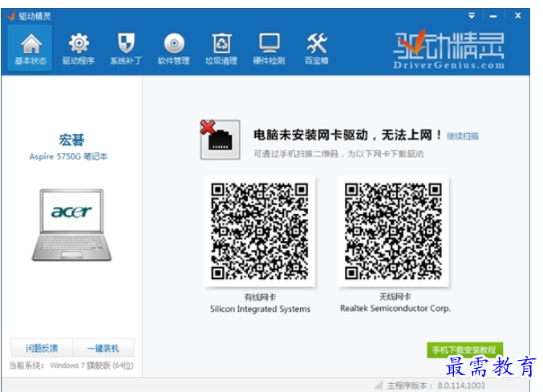Click the 无线网卡 QR code

393,231
